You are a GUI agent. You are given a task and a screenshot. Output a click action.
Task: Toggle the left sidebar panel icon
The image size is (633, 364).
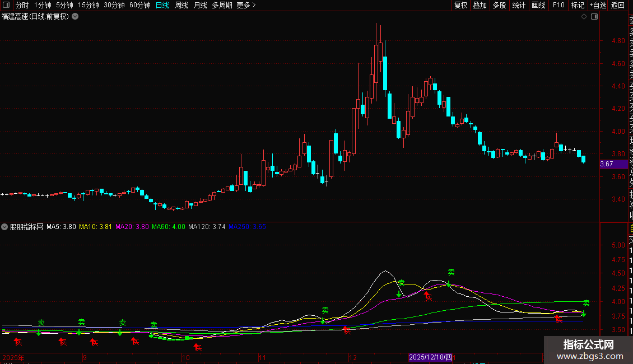point(6,5)
